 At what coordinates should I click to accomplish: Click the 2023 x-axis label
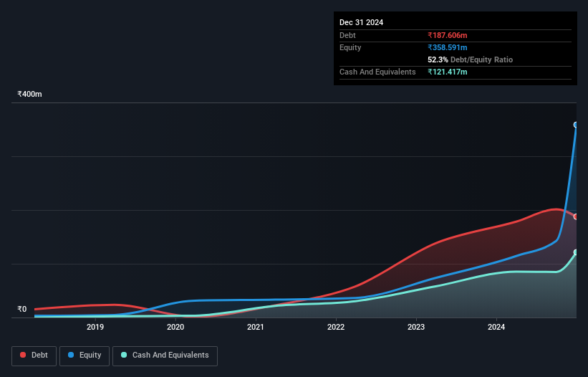click(x=416, y=327)
